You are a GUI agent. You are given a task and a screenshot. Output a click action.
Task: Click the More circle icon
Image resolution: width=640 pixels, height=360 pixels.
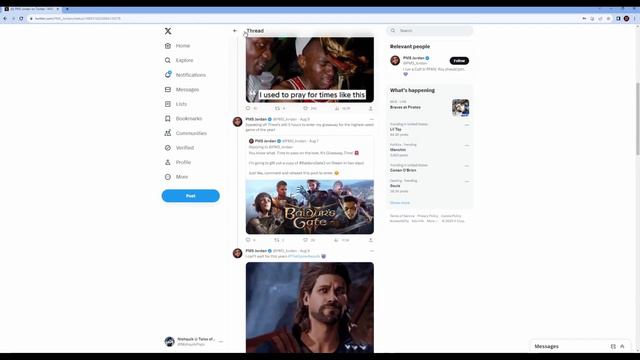[168, 177]
